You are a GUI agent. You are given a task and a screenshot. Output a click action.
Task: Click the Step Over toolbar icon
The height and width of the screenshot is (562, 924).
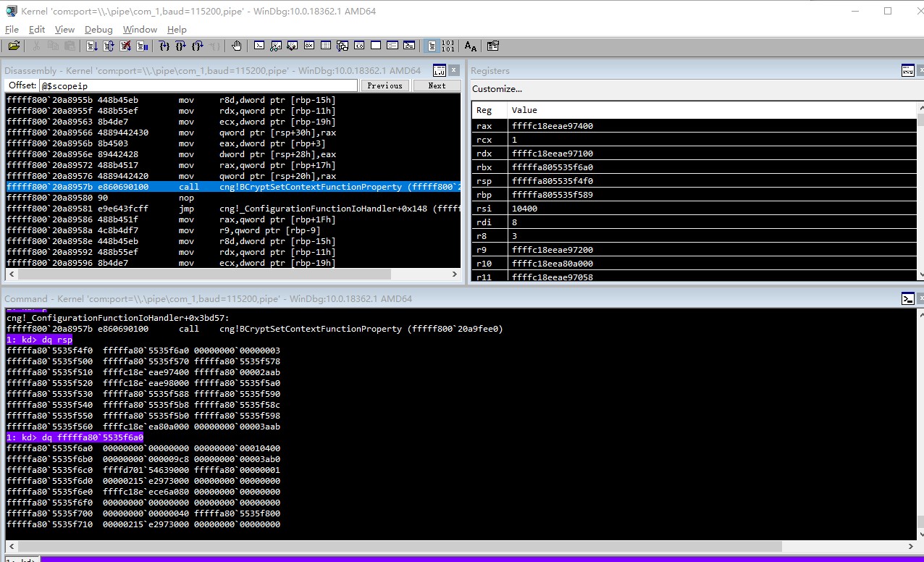pyautogui.click(x=181, y=46)
